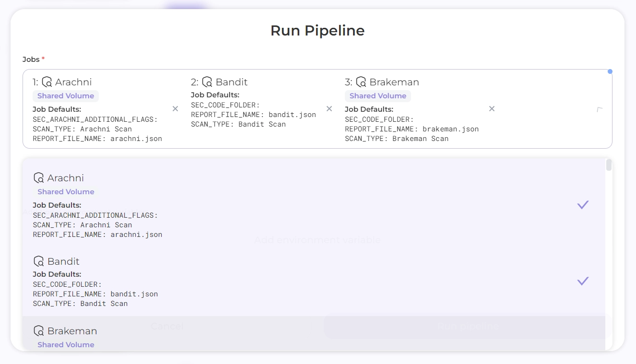Uncheck the Bandit option checkmark
Image resolution: width=636 pixels, height=364 pixels.
coord(583,281)
